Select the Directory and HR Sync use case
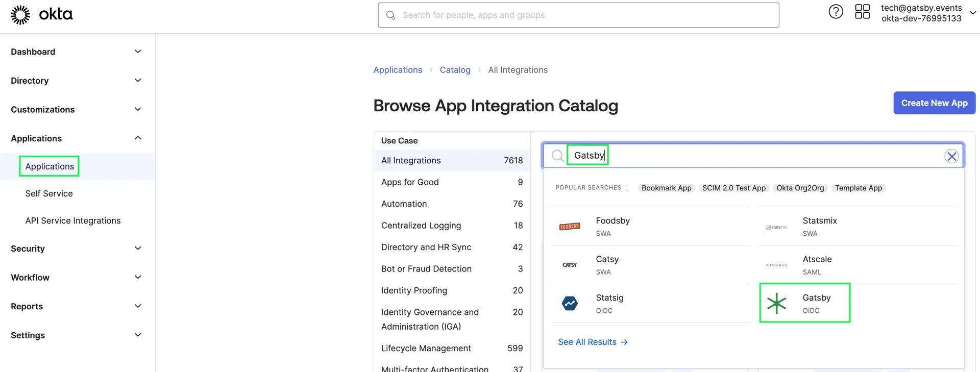This screenshot has height=372, width=980. pyautogui.click(x=452, y=247)
